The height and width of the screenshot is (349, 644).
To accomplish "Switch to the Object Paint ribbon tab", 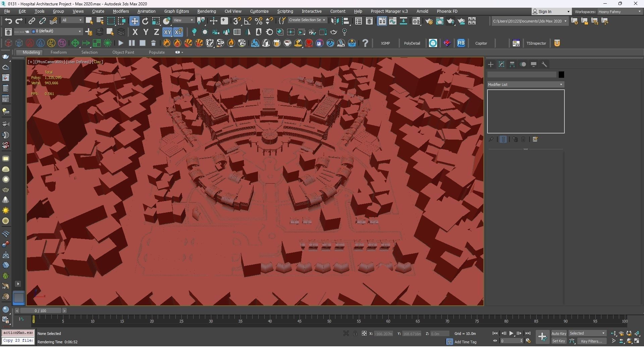I will [123, 52].
